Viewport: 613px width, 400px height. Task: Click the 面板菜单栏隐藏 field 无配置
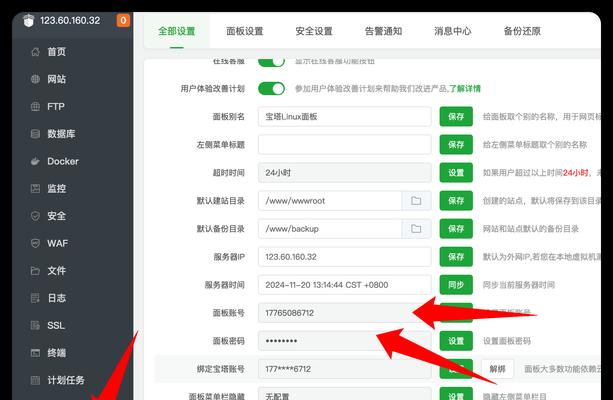coord(344,394)
